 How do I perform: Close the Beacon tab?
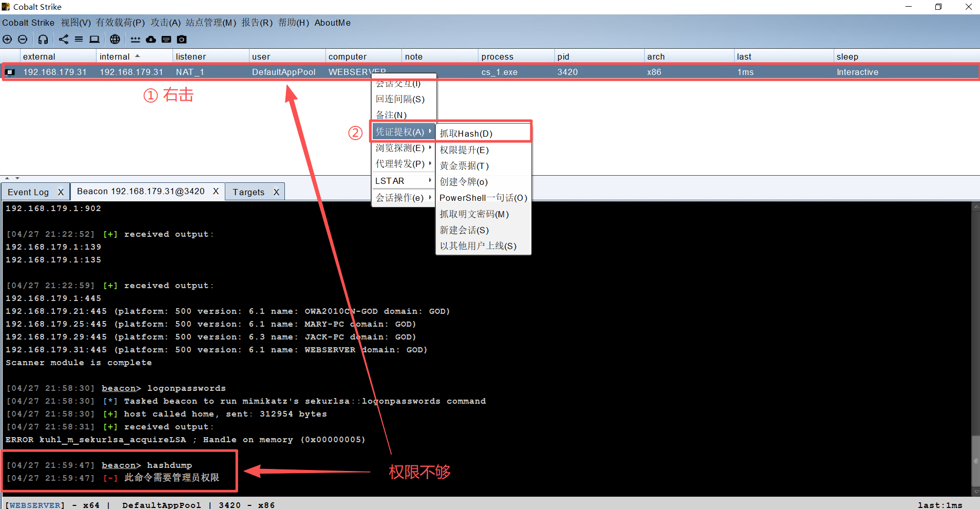click(x=216, y=191)
